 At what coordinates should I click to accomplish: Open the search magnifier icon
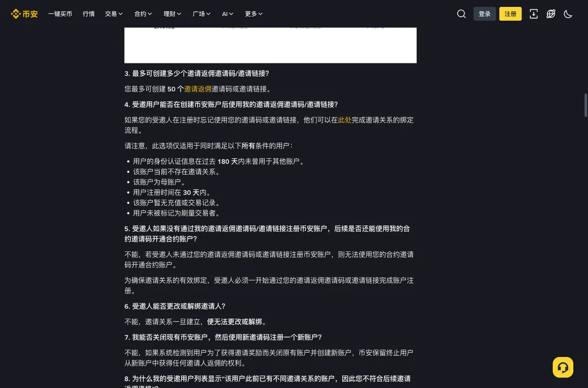[x=461, y=14]
